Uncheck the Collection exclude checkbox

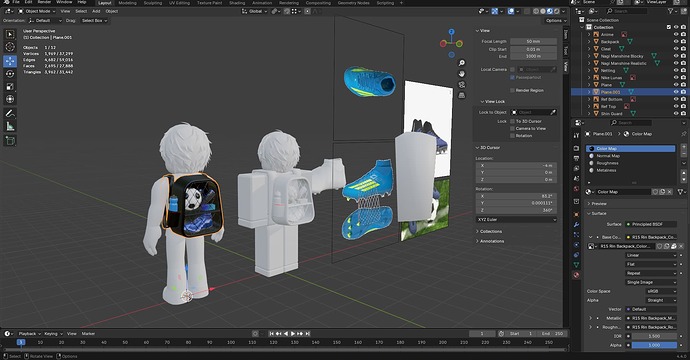click(669, 27)
